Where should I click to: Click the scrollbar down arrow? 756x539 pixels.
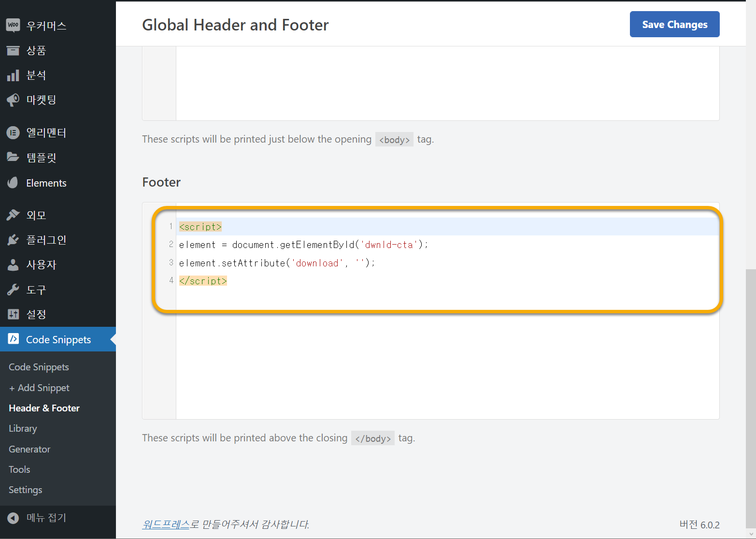tap(751, 534)
